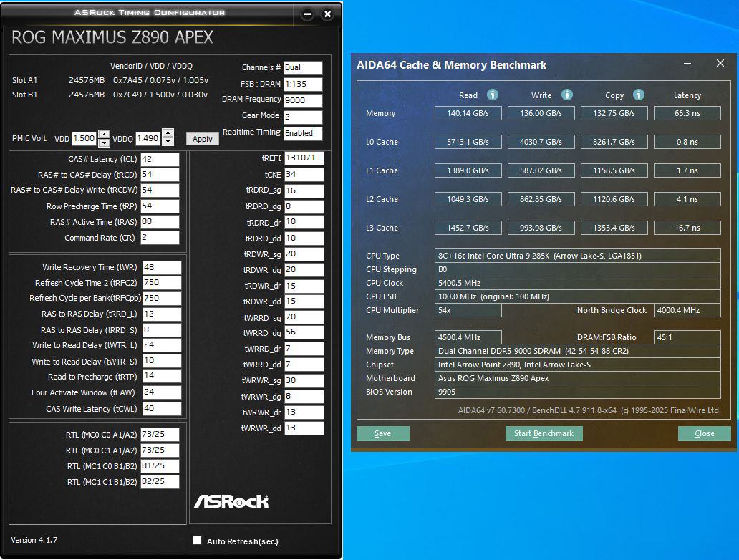Screen dimensions: 739x560
Task: Click the tRRD_S field
Action: (162, 330)
